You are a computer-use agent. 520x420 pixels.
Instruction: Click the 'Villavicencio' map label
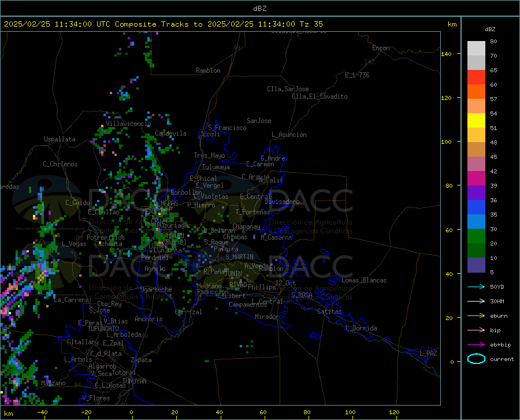click(128, 124)
